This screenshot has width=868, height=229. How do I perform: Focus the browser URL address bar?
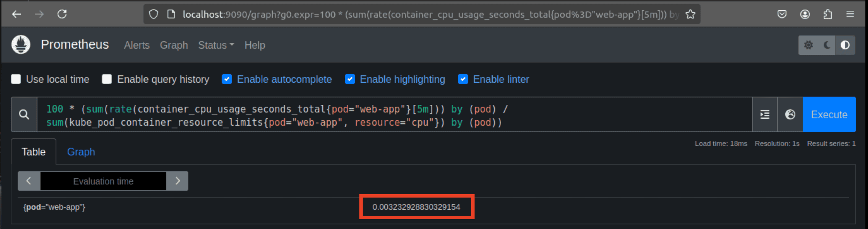(x=421, y=14)
